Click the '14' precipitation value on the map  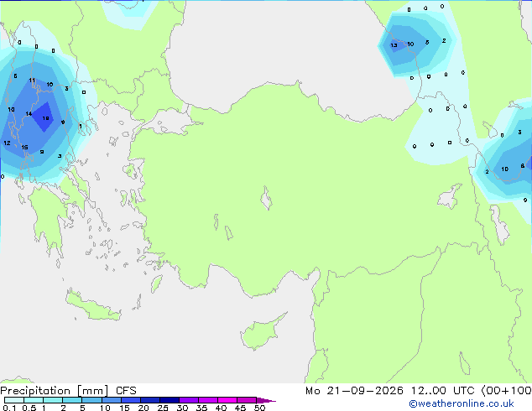[29, 113]
